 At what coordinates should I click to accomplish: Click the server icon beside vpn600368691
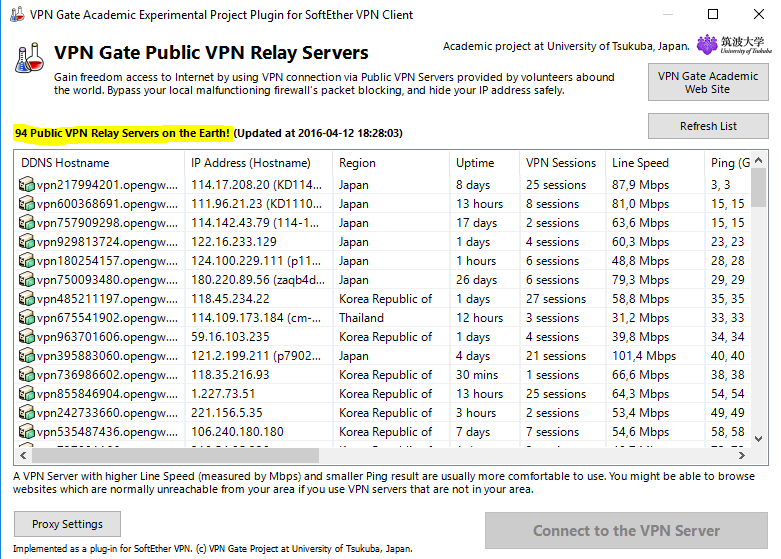(x=26, y=204)
